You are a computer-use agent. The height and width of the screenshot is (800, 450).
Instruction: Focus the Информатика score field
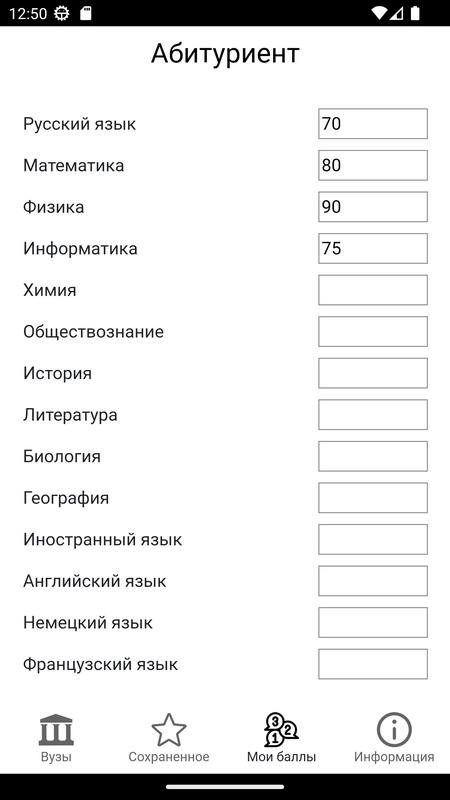coord(373,248)
